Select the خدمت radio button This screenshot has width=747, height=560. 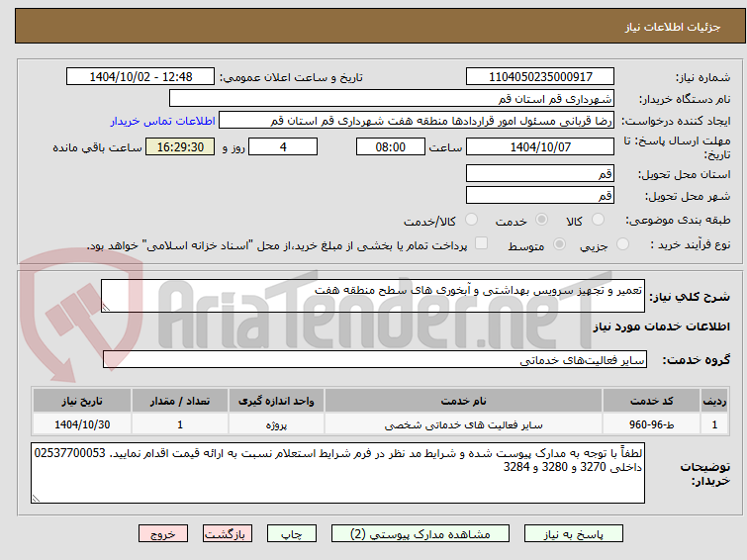[x=541, y=220]
